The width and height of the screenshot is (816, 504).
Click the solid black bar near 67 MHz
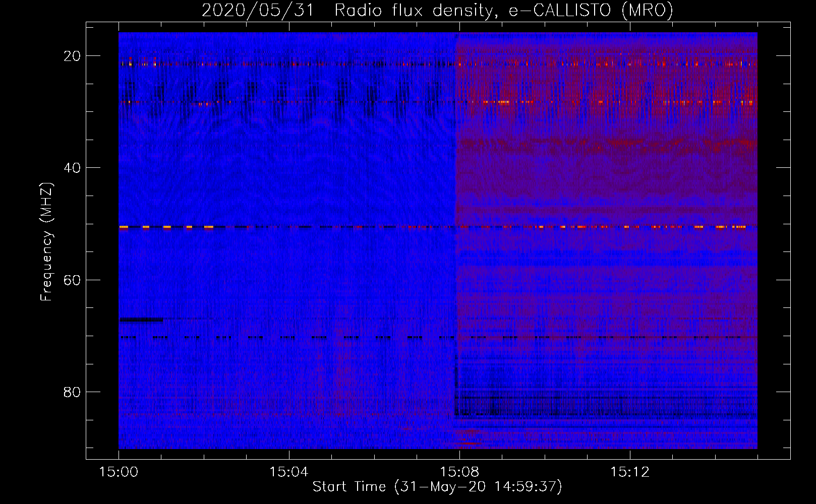[x=141, y=320]
